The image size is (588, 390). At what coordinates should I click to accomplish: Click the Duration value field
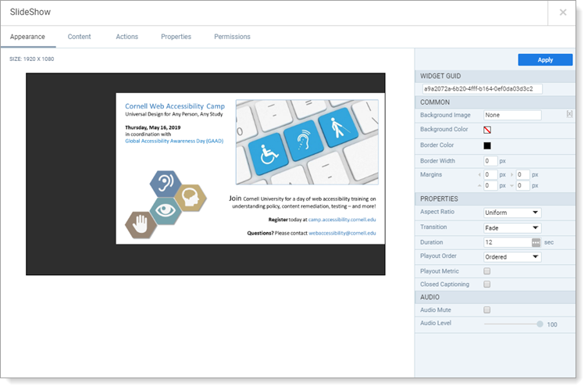pos(507,242)
